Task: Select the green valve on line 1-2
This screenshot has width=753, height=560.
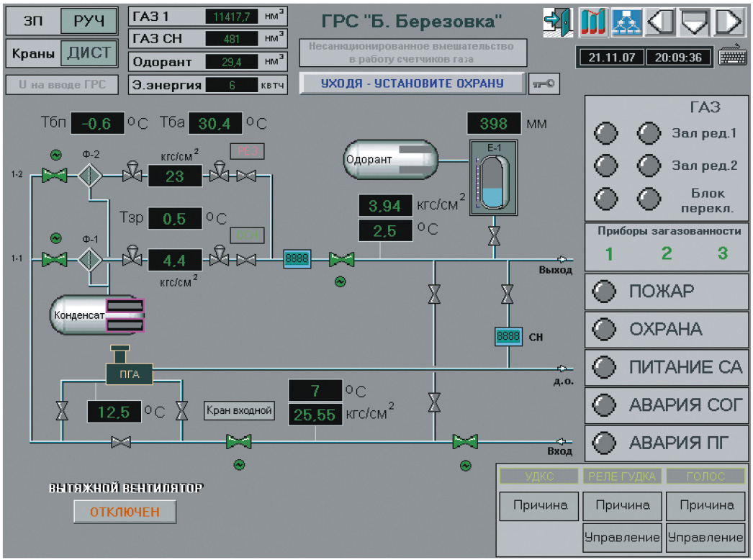Action: [x=54, y=176]
